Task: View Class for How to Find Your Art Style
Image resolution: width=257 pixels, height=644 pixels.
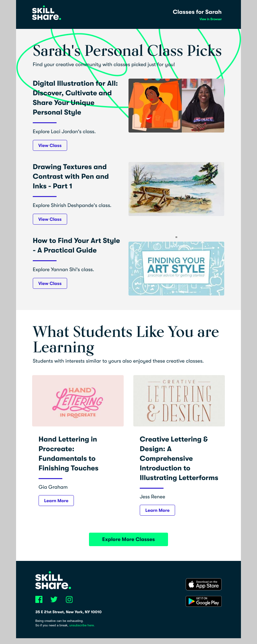Action: click(x=50, y=283)
